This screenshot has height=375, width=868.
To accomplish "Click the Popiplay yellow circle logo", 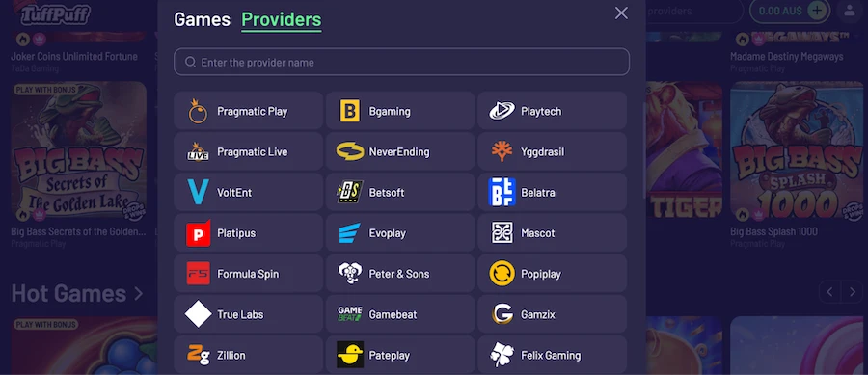I will click(x=502, y=274).
